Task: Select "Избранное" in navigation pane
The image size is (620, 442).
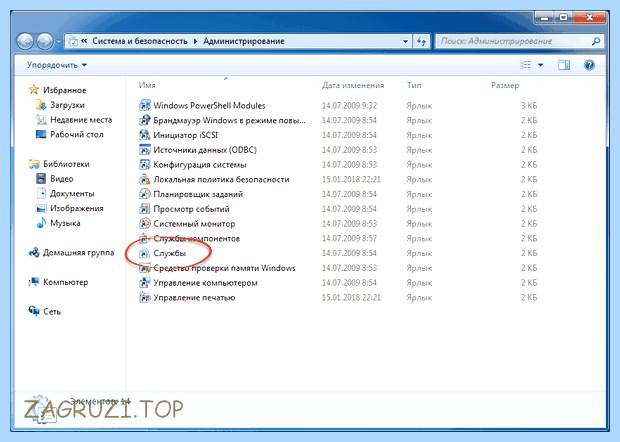Action: [64, 90]
